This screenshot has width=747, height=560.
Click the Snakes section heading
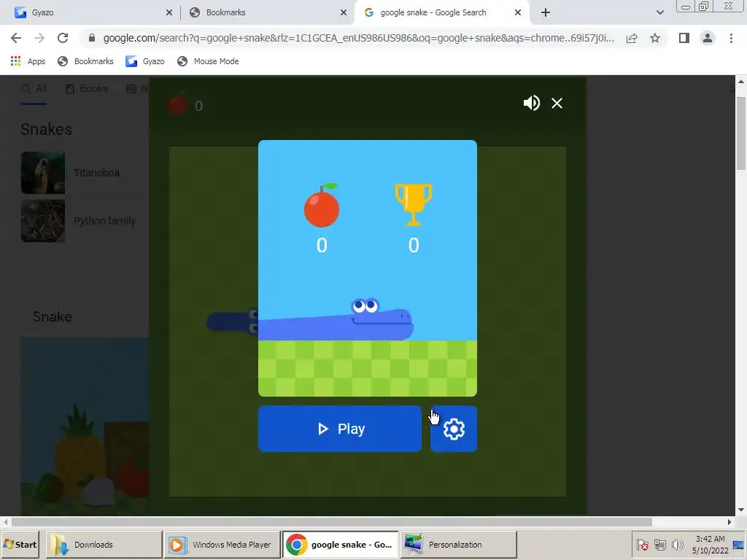tap(46, 130)
